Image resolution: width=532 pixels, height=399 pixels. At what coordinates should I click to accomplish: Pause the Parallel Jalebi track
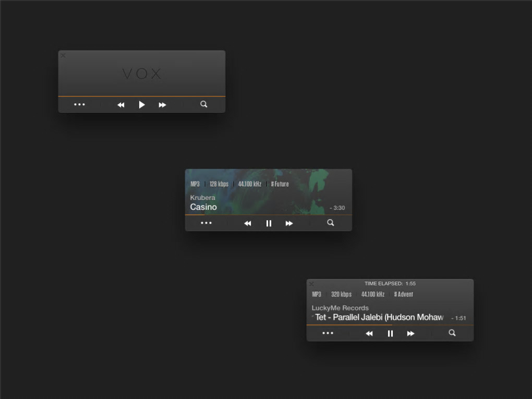coord(390,333)
